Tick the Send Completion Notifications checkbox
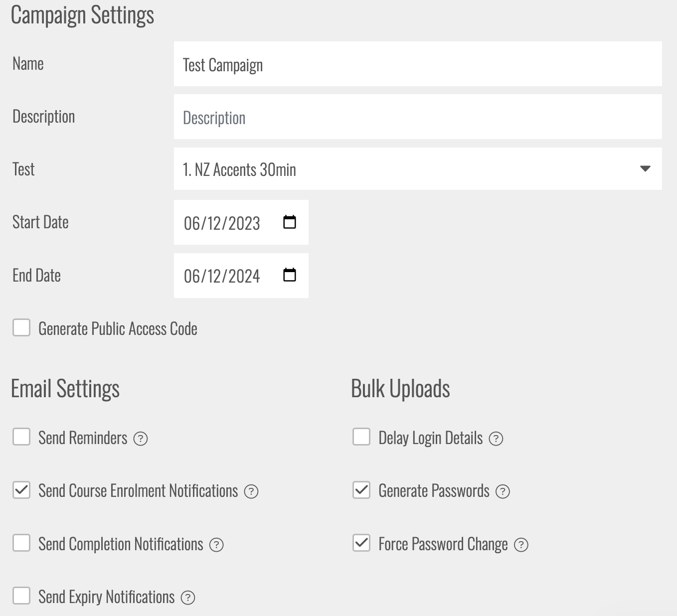 pyautogui.click(x=21, y=543)
